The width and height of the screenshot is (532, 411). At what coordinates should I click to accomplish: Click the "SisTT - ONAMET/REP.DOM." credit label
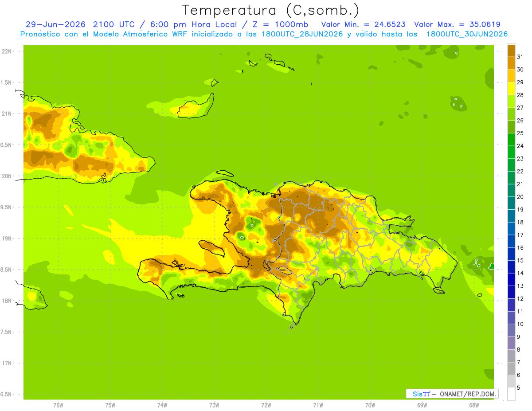pos(452,394)
